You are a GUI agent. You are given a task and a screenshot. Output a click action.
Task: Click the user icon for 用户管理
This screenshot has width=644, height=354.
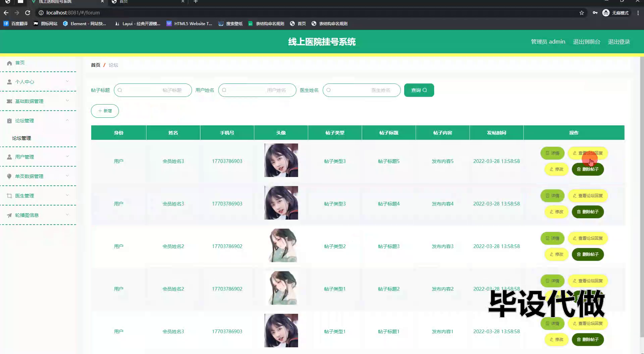pos(9,157)
